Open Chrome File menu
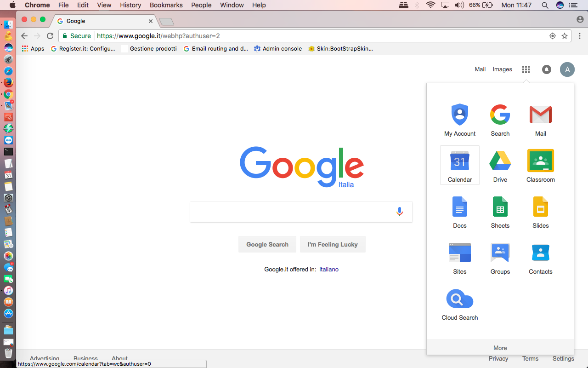 click(63, 5)
